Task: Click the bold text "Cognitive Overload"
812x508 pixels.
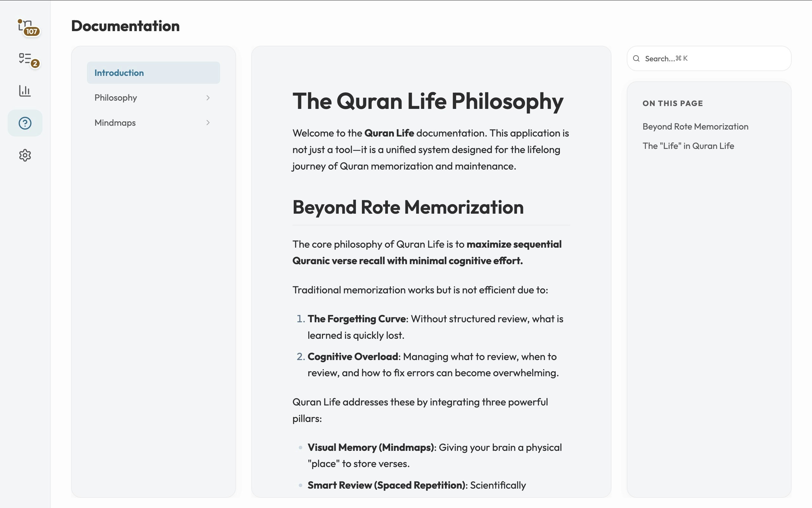Action: (x=353, y=357)
